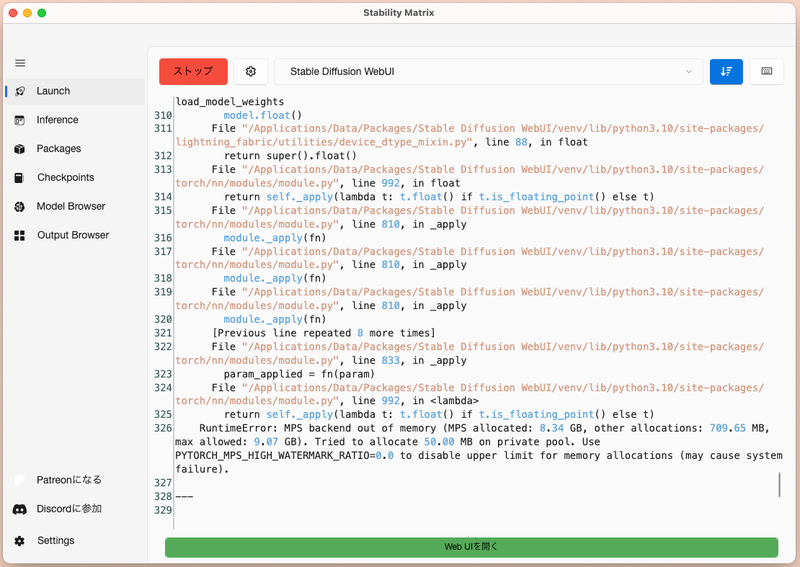Click 'return super().float()' on line 312
Screen dimensions: 800x567
pyautogui.click(x=290, y=156)
